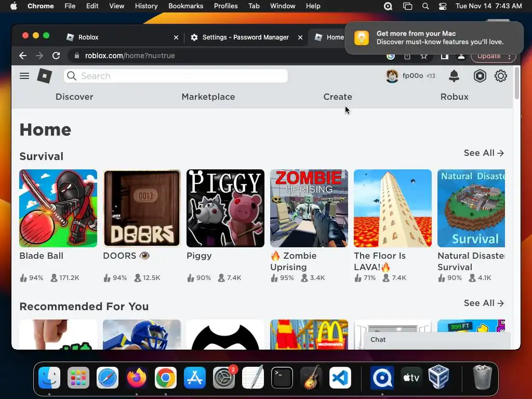532x399 pixels.
Task: Open the Robux hexagon icon
Action: coord(480,76)
